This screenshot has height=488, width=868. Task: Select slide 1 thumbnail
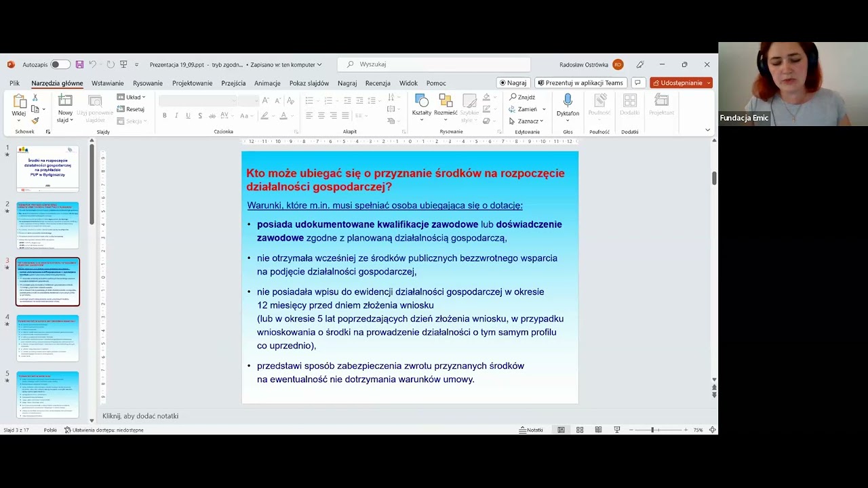tap(47, 169)
